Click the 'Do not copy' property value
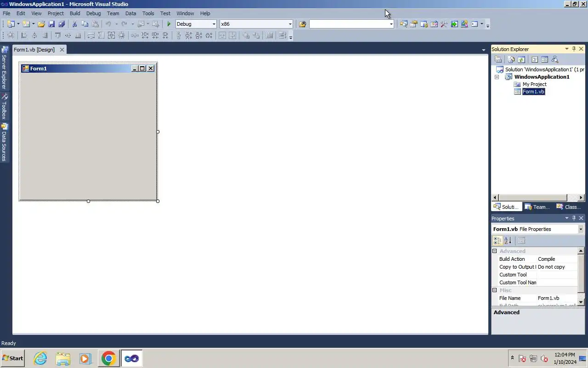 (551, 267)
